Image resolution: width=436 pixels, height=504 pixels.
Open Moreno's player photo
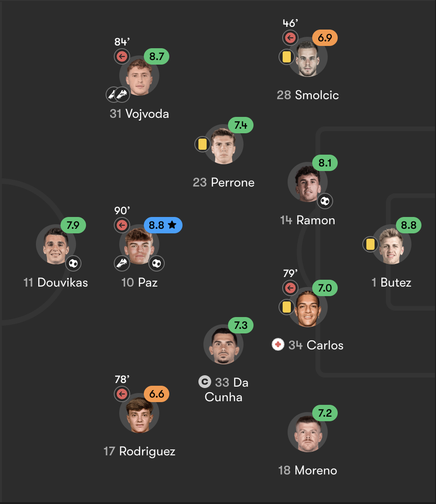click(307, 433)
